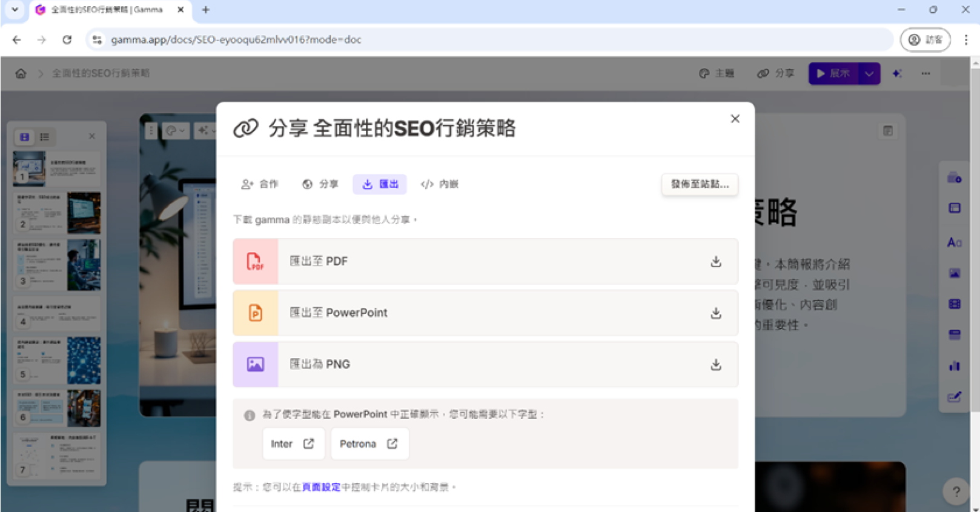The height and width of the screenshot is (512, 980).
Task: Open text formatting Aa tool
Action: [x=955, y=242]
